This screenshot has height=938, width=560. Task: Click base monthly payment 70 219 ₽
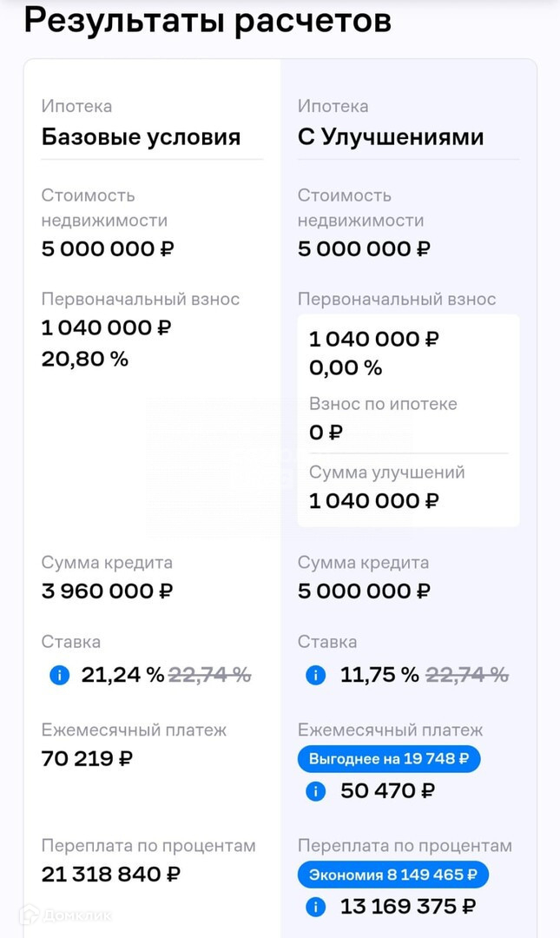click(x=87, y=759)
